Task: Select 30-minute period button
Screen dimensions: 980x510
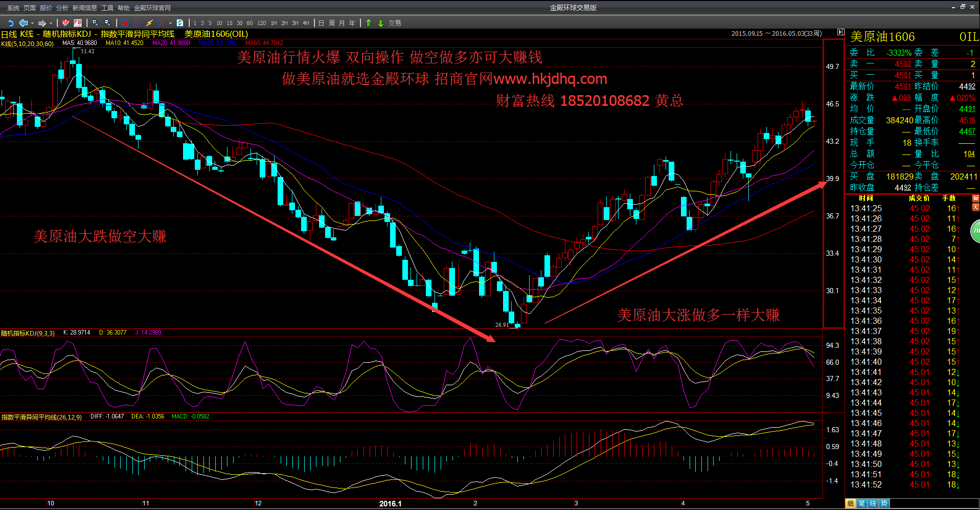Action: click(x=239, y=23)
